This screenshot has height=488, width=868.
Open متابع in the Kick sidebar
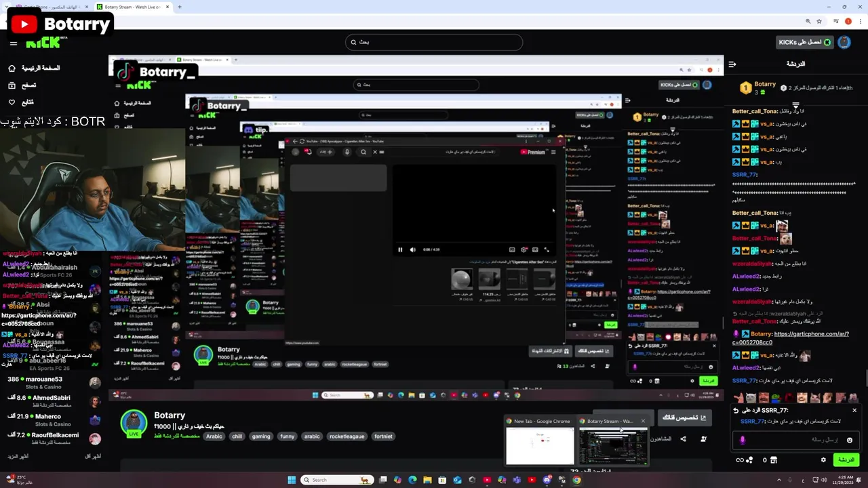21,102
